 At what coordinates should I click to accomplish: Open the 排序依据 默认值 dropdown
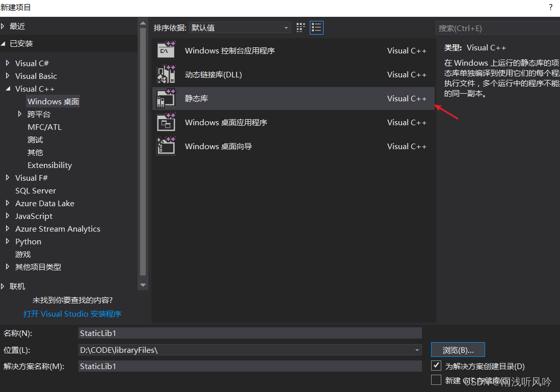pos(239,27)
